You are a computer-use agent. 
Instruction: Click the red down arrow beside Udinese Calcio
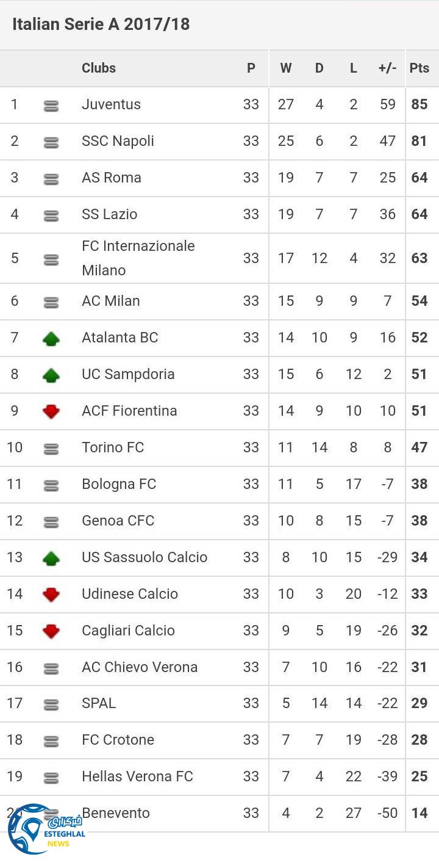pyautogui.click(x=51, y=595)
